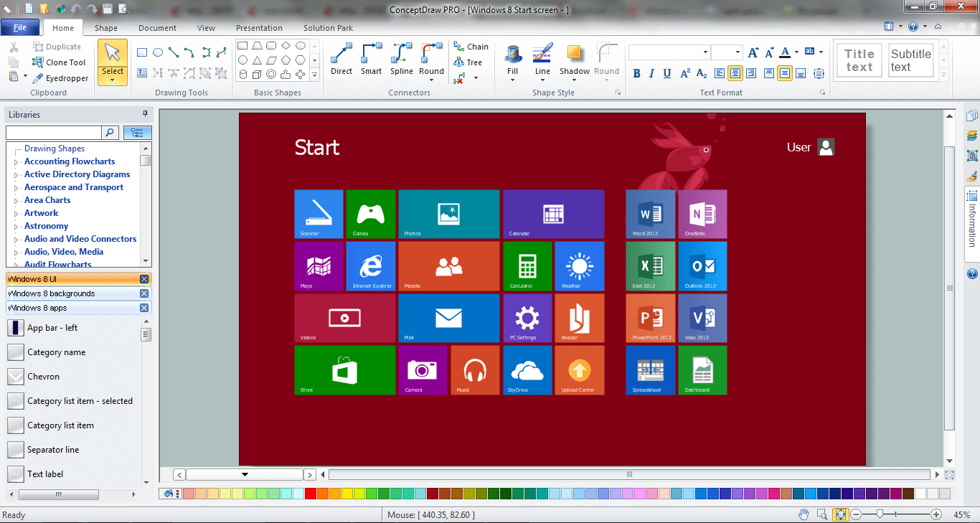Select the Text box drawing tool
980x523 pixels.
[x=142, y=73]
